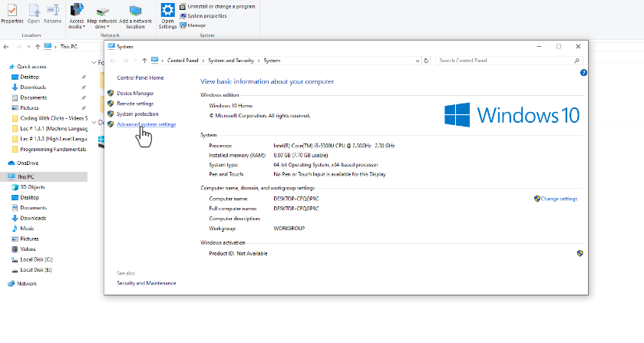
Task: Click Manage in the ribbon
Action: [193, 25]
